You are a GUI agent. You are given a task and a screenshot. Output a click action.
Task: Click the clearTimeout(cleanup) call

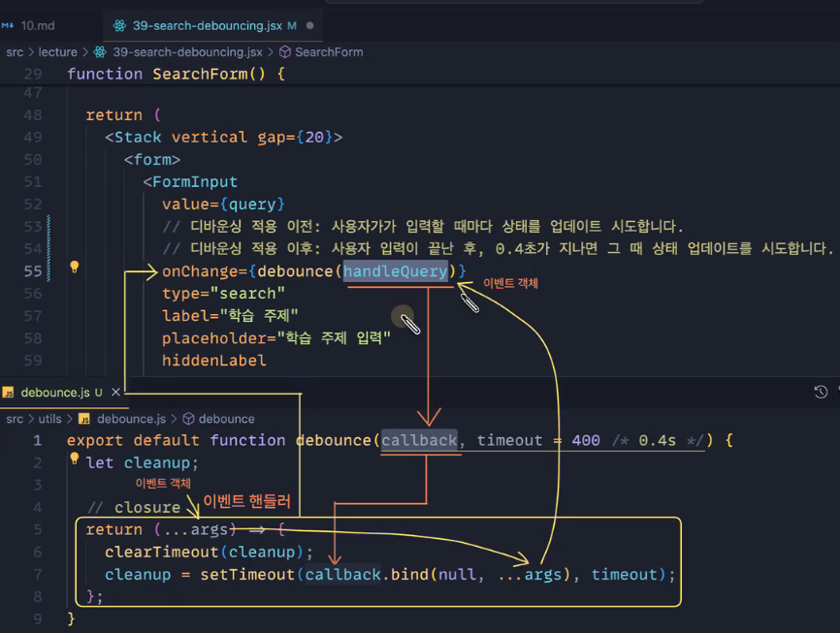tap(204, 553)
